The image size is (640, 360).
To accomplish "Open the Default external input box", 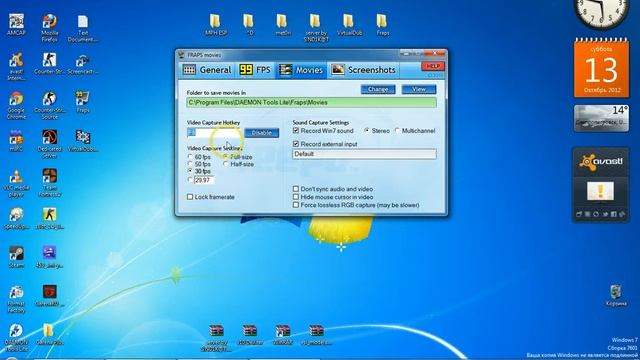I will [364, 154].
